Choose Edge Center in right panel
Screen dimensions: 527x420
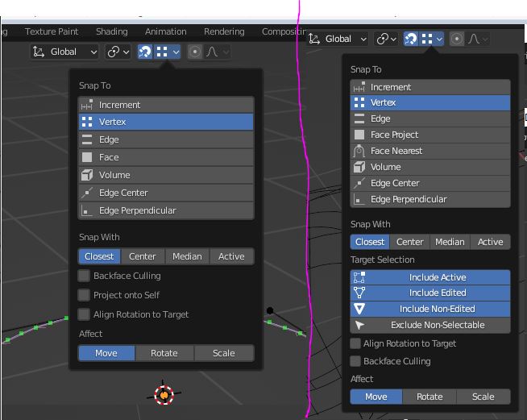(x=430, y=183)
